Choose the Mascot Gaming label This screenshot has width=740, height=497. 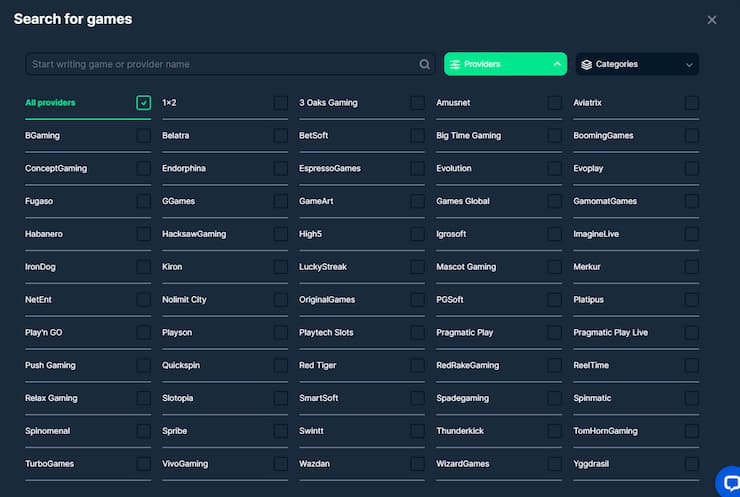466,267
